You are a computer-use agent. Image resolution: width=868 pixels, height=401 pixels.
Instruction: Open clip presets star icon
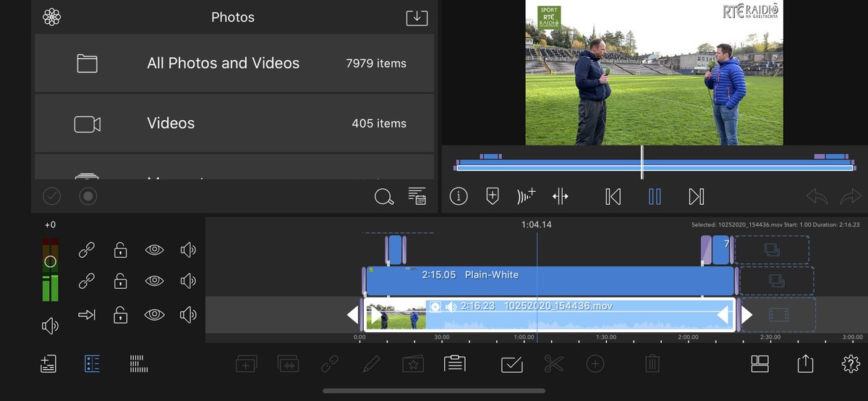(413, 364)
